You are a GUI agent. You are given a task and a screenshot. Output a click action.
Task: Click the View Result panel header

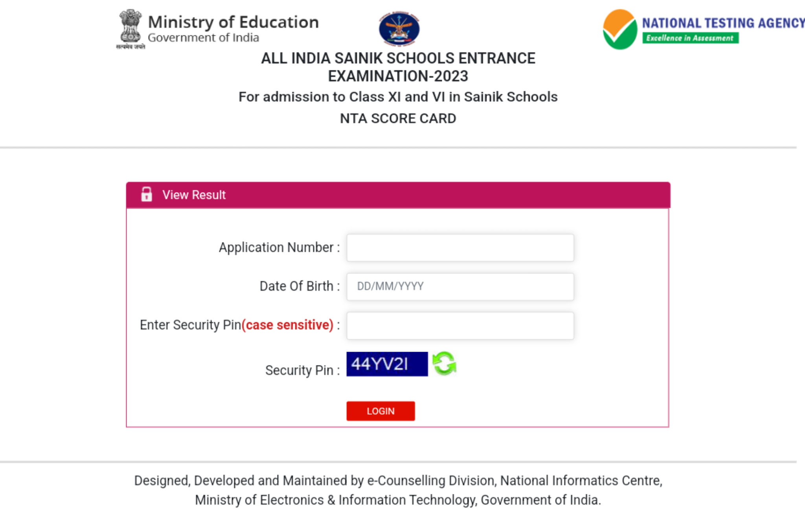398,195
